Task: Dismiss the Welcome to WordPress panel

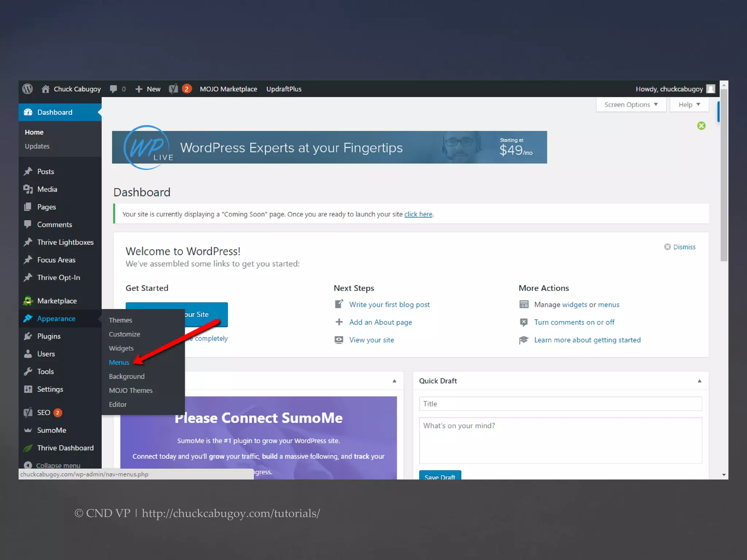Action: pos(680,247)
